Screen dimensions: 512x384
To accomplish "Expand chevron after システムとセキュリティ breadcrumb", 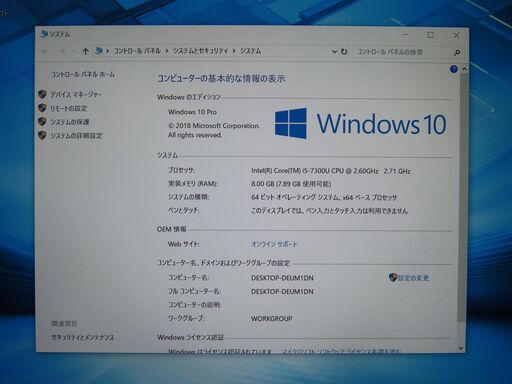I will click(x=234, y=51).
